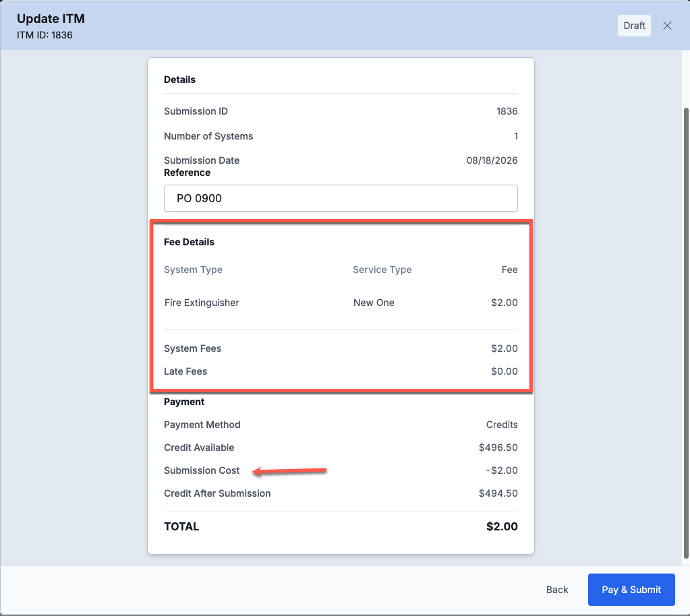This screenshot has height=616, width=690.
Task: Click the Payment section heading
Action: 184,402
